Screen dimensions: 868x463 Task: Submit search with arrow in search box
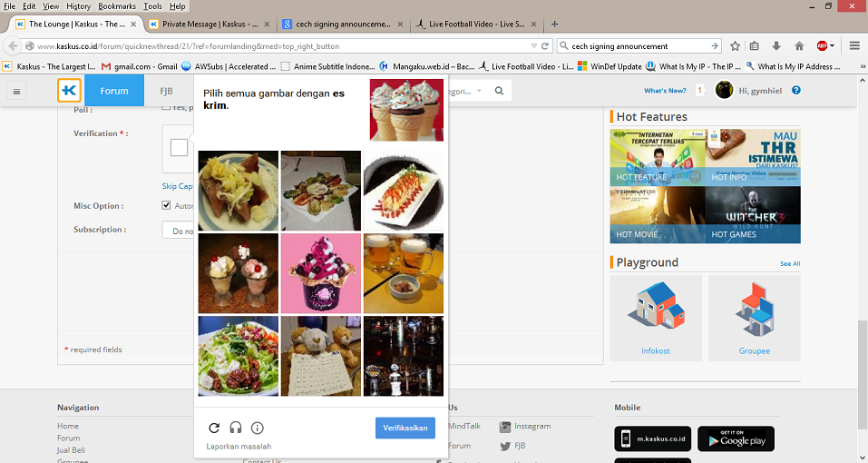click(x=715, y=46)
